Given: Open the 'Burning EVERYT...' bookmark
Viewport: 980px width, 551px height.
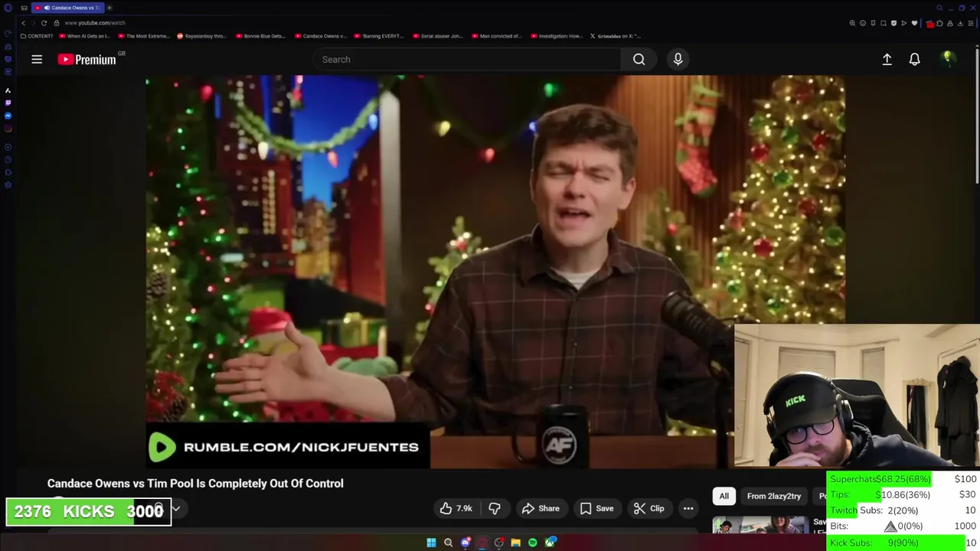Looking at the screenshot, I should [379, 36].
